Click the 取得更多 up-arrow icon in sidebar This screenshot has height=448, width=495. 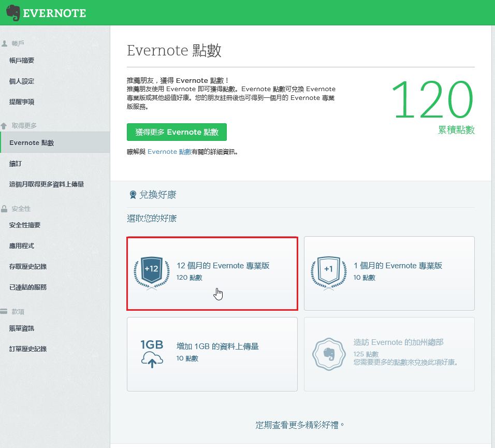pos(4,126)
